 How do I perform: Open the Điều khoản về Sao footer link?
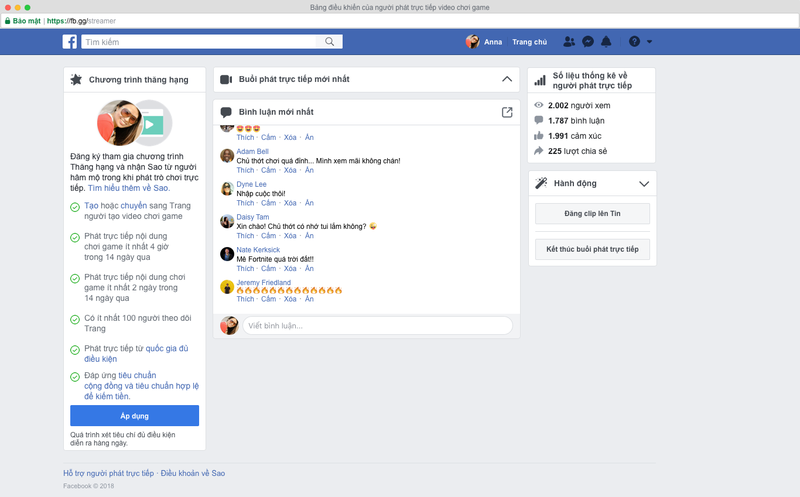196,472
